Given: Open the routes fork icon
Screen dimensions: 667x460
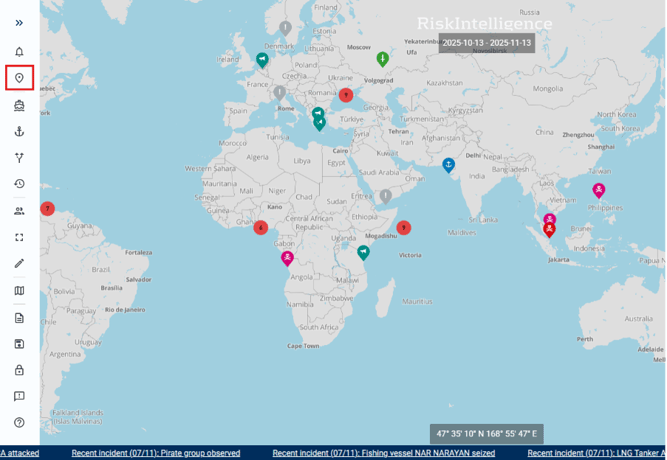Looking at the screenshot, I should click(19, 158).
